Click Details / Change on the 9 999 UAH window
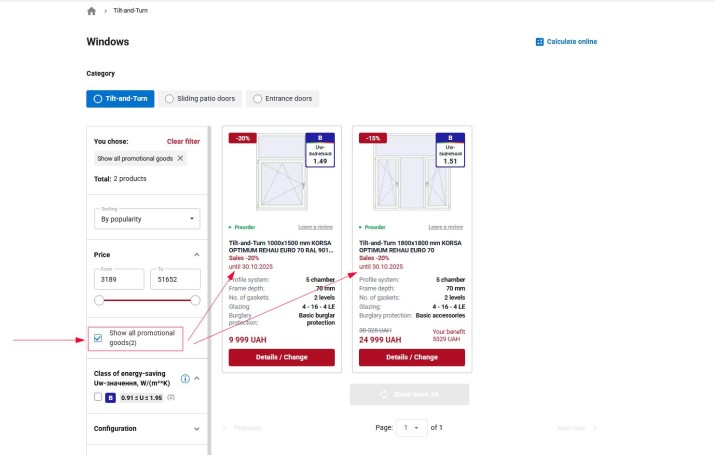This screenshot has width=715, height=455. 281,357
